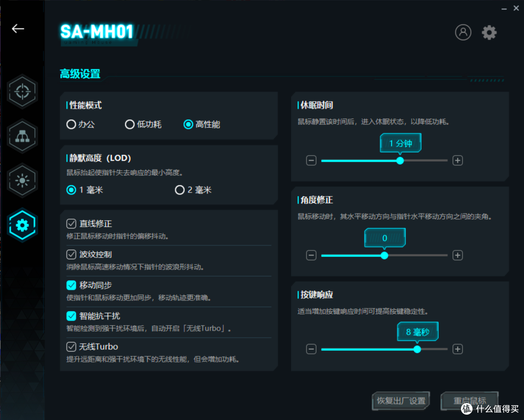The image size is (524, 420).
Task: Toggle the 直线修正 checkbox
Action: 71,224
